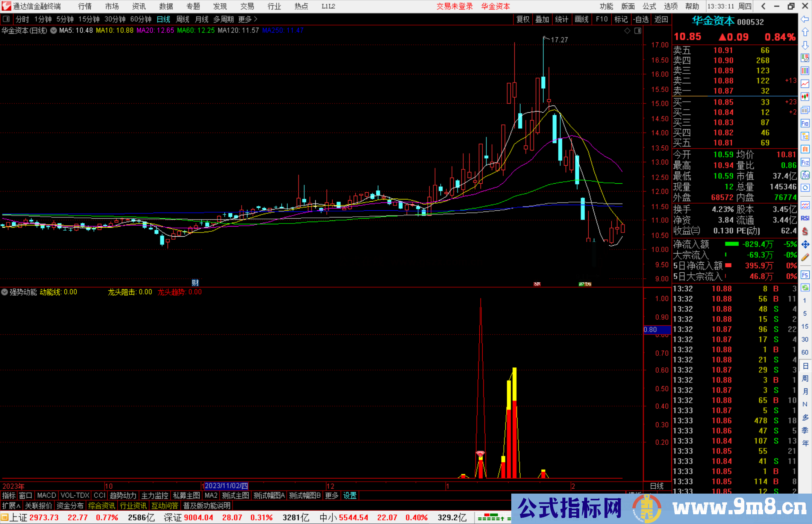Open the 行情 menu
Image resolution: width=812 pixels, height=524 pixels.
[85, 6]
